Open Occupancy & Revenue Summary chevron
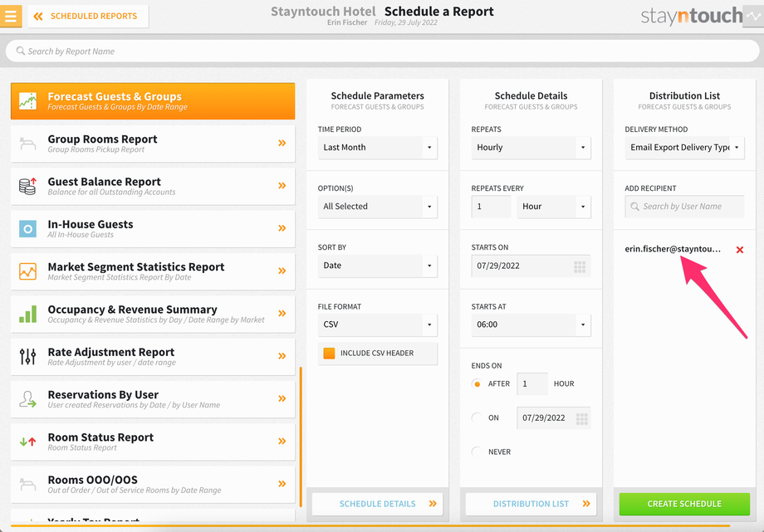 point(282,313)
